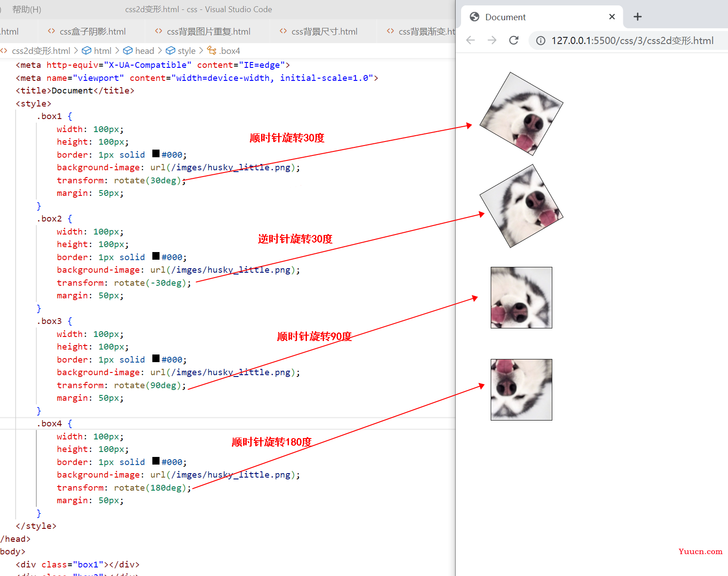Image resolution: width=728 pixels, height=576 pixels.
Task: Click the site information icon in address bar
Action: [541, 41]
